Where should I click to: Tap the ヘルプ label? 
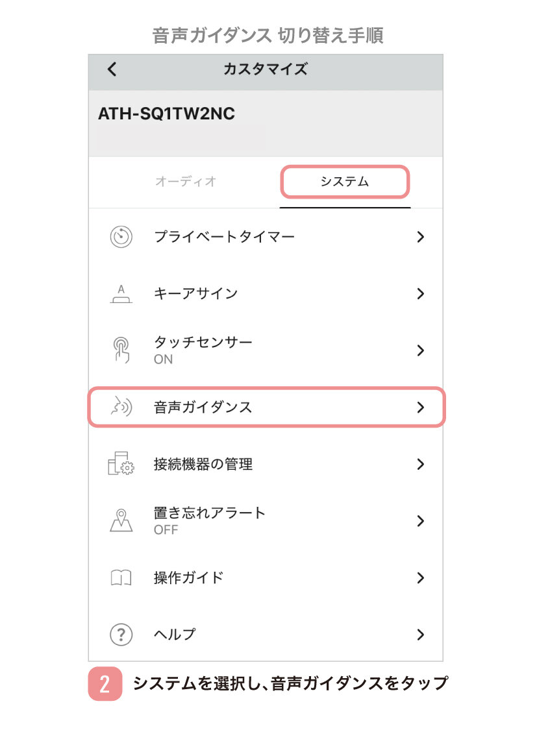click(175, 635)
